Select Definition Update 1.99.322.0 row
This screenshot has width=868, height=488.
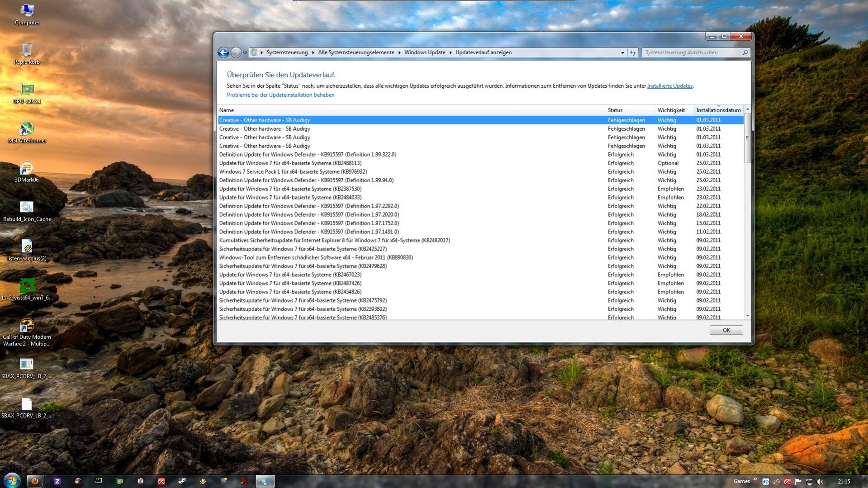(x=480, y=155)
